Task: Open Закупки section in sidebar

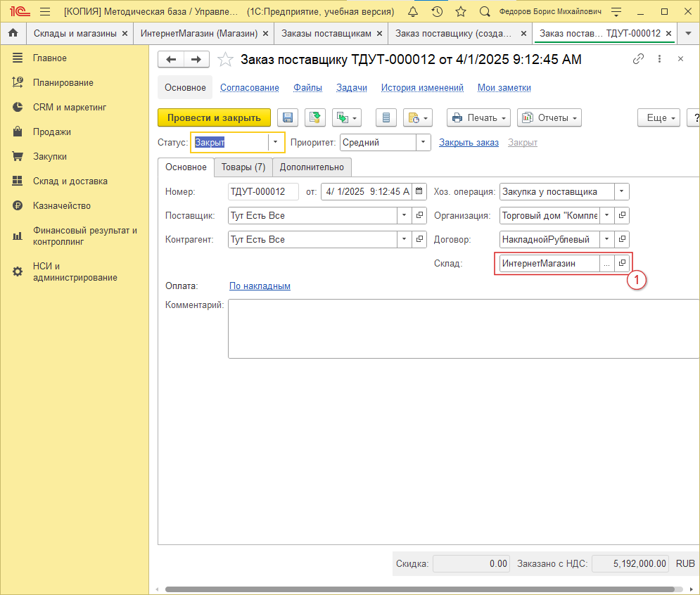Action: [50, 156]
